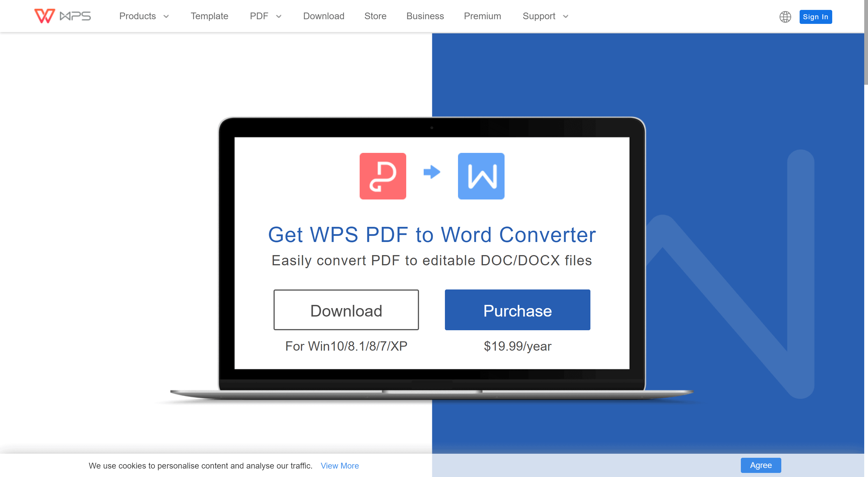Screen dimensions: 868x477
Task: Click the globe/language icon top right
Action: tap(785, 16)
